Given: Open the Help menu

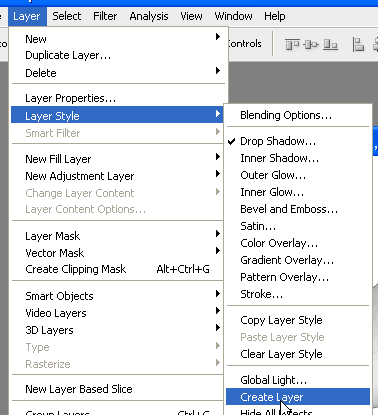Looking at the screenshot, I should pos(275,16).
